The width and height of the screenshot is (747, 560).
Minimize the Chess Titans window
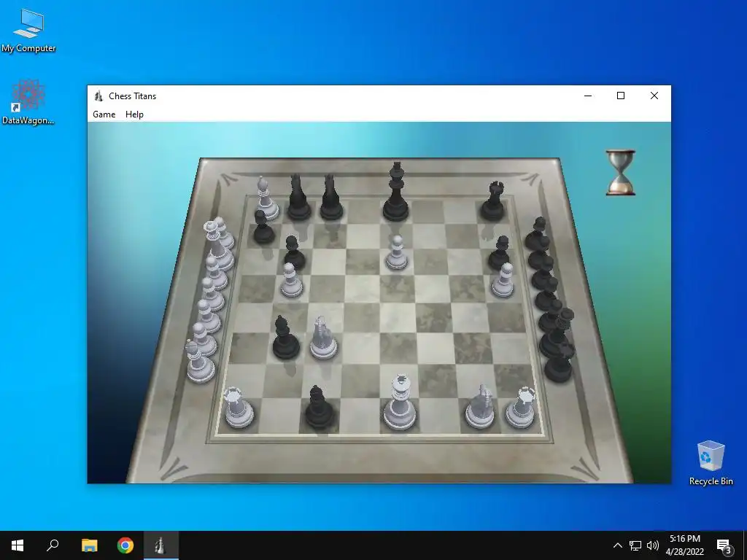(x=588, y=96)
